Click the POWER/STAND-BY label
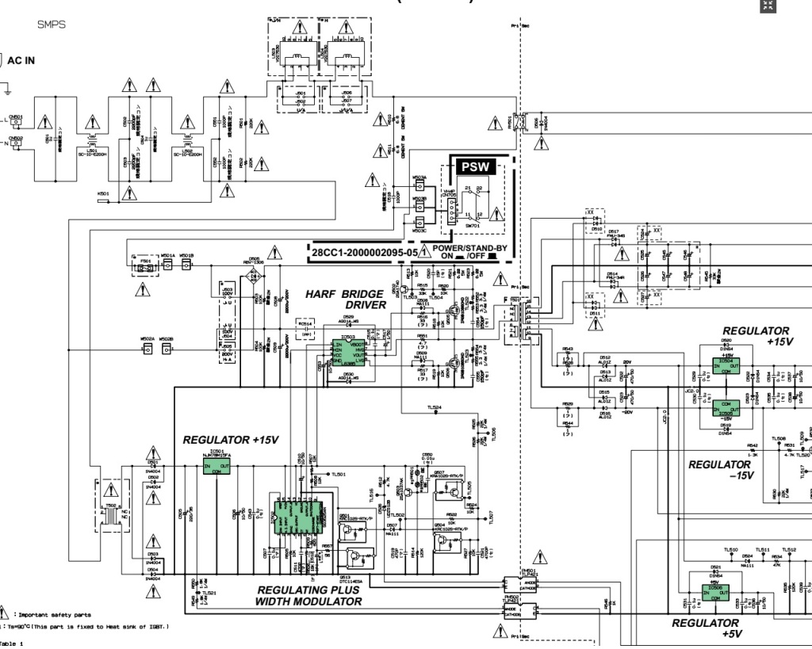Image resolution: width=812 pixels, height=649 pixels. click(469, 248)
